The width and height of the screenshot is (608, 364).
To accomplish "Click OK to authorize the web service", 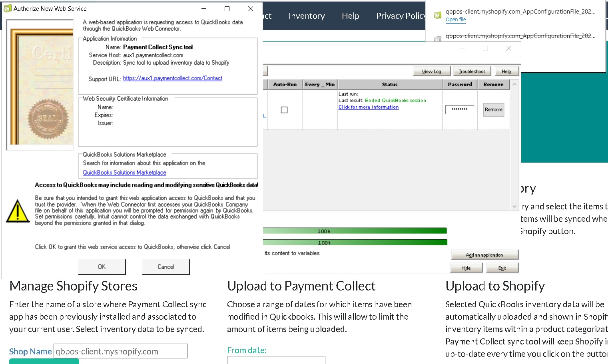I will 102,267.
